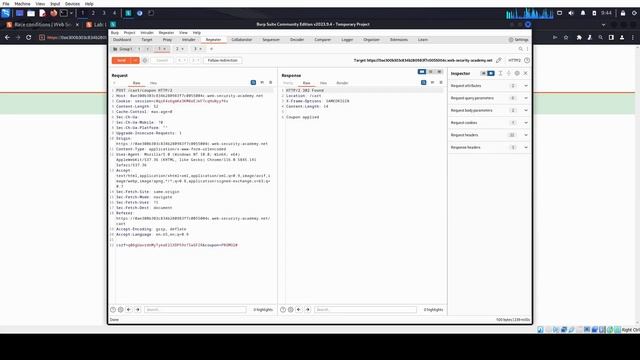Switch to the Proxy tab
640x360 pixels.
pyautogui.click(x=167, y=40)
